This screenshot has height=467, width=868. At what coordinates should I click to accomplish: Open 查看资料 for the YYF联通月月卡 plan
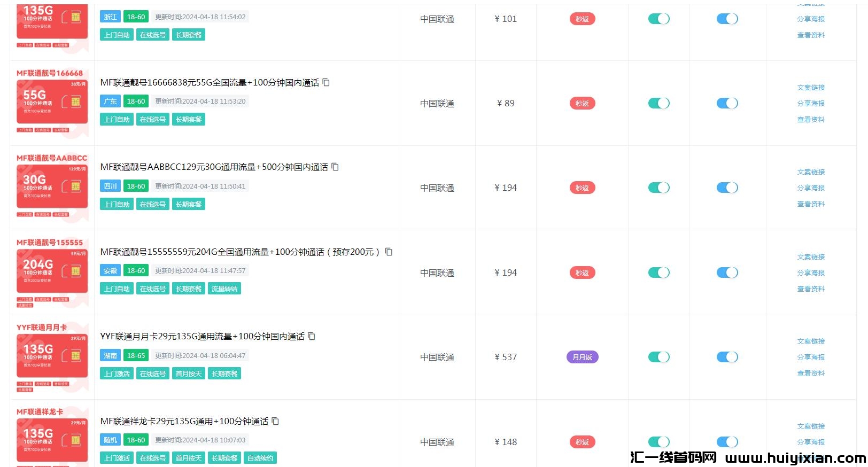tap(811, 373)
